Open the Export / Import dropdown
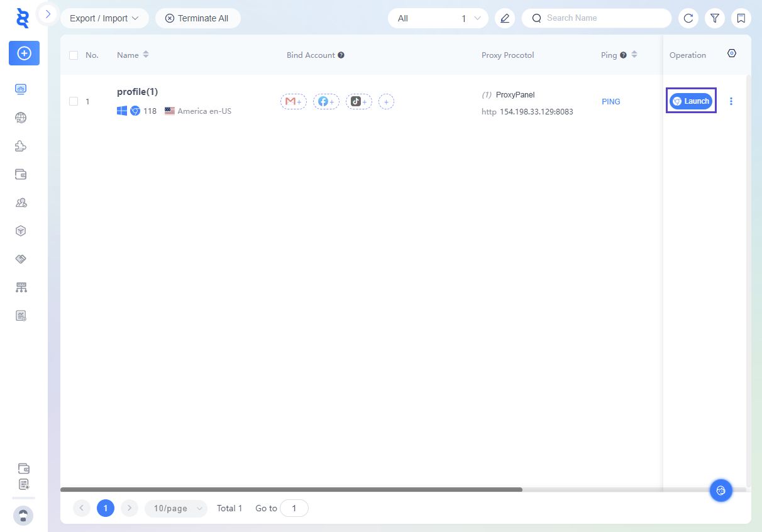The height and width of the screenshot is (532, 762). point(104,18)
